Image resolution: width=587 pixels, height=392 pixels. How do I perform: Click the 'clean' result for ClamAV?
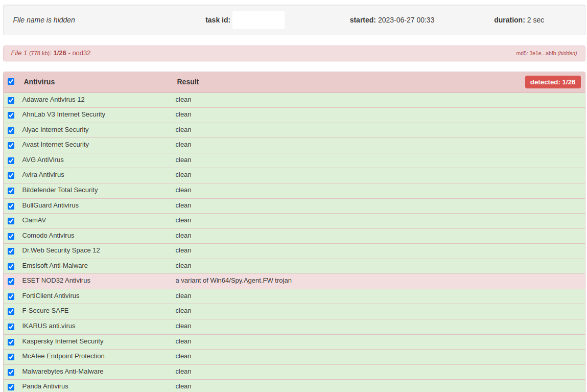coord(183,220)
